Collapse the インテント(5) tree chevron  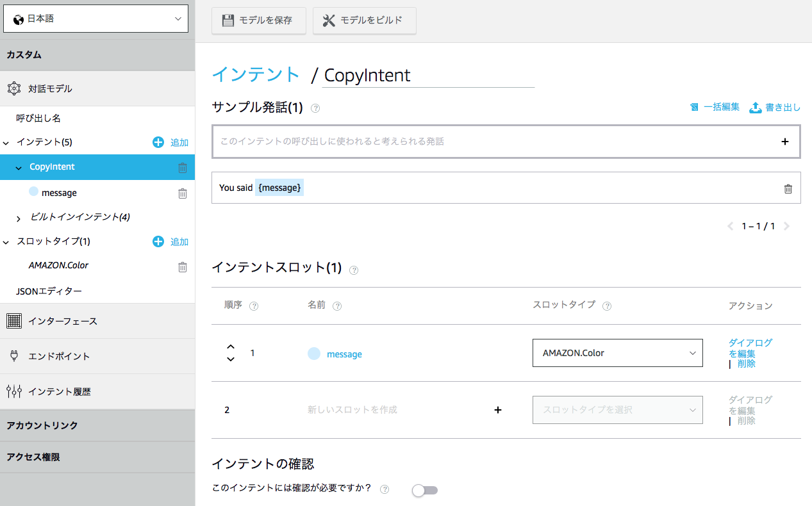point(6,143)
